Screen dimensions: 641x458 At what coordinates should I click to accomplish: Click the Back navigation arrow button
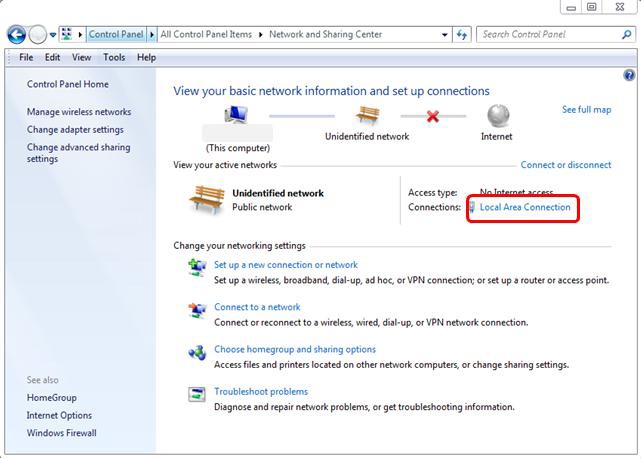point(16,34)
